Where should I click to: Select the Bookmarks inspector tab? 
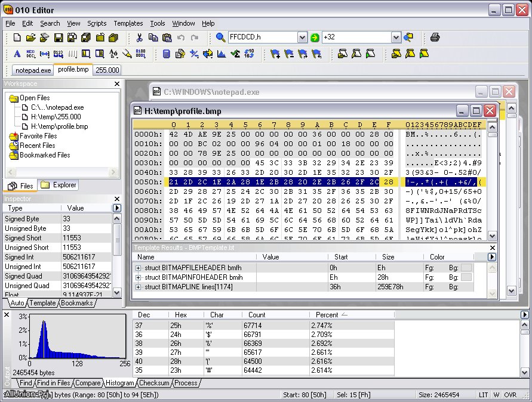point(76,303)
